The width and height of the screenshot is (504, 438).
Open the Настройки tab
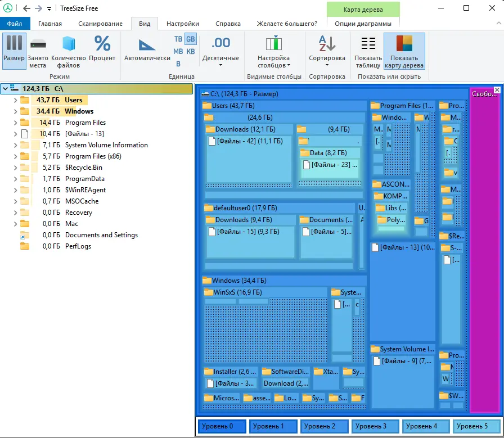click(x=183, y=24)
